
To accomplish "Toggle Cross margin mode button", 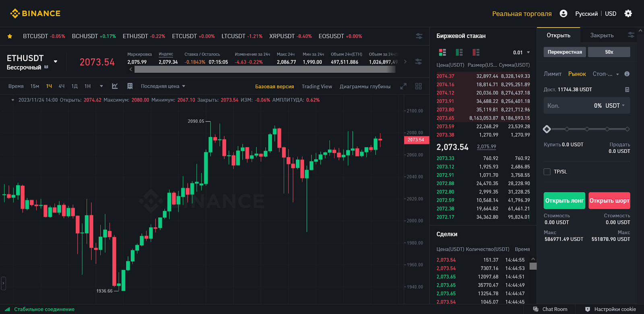I will tap(565, 52).
